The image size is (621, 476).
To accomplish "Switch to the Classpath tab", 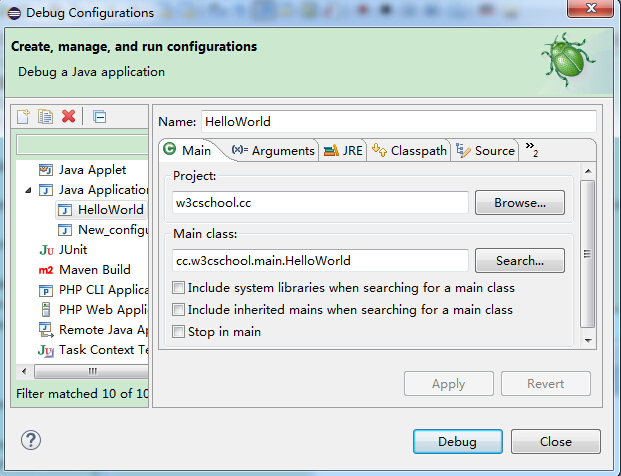I will [x=409, y=151].
